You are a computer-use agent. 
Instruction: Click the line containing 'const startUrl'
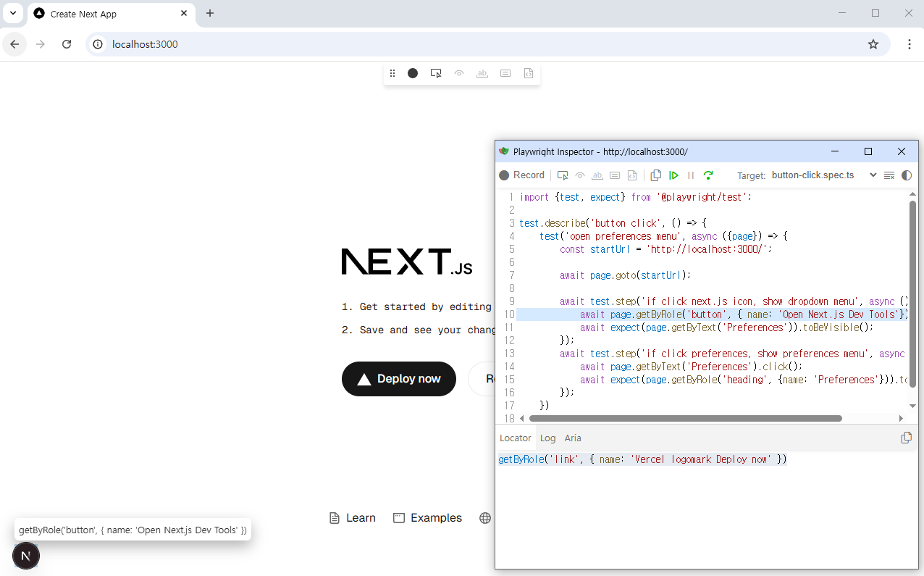click(665, 249)
